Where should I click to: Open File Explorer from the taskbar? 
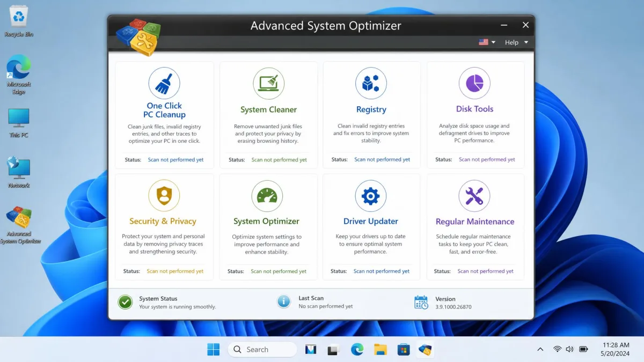coord(380,350)
